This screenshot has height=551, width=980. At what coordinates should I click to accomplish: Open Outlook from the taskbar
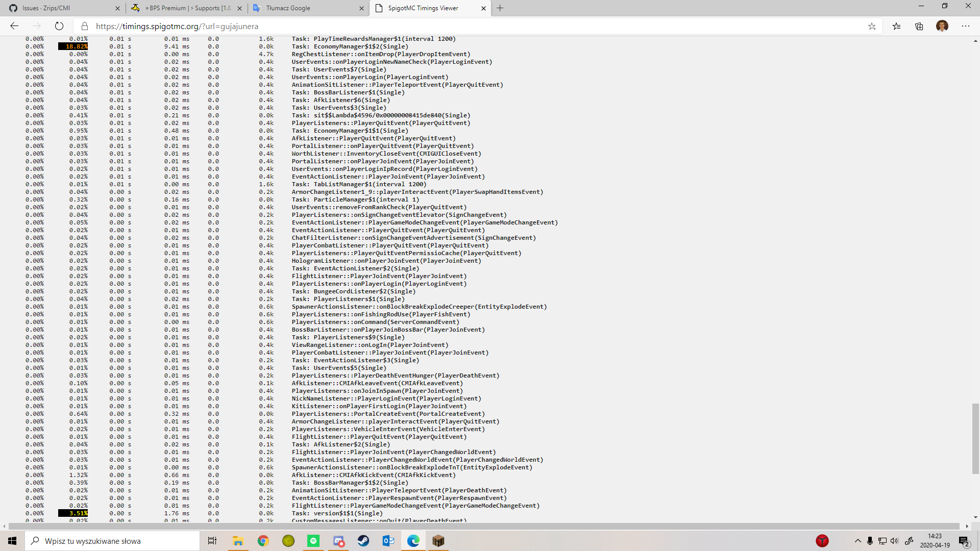388,541
